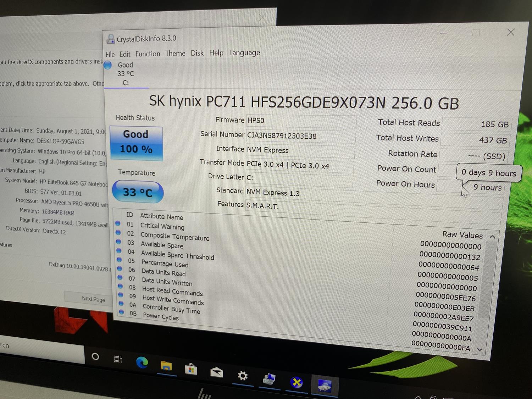The width and height of the screenshot is (532, 399).
Task: Click the computer-with-tools taskbar icon
Action: coord(269,379)
